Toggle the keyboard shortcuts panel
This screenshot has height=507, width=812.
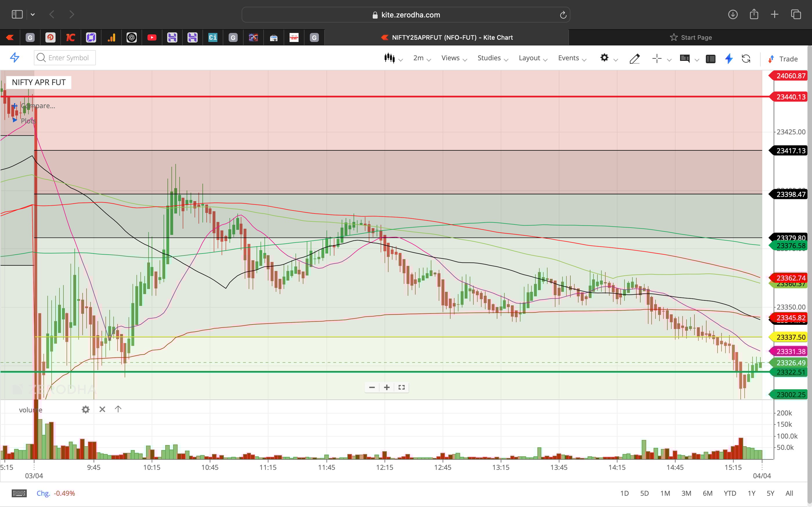click(x=19, y=493)
